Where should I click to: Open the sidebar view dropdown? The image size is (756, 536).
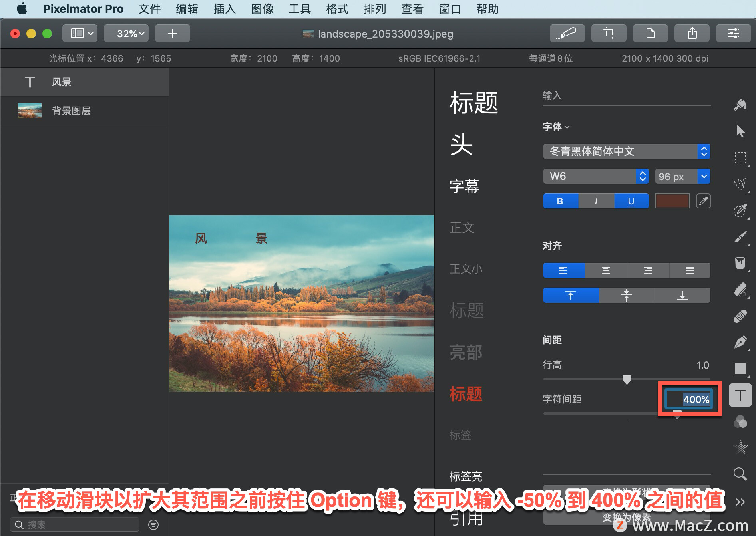pyautogui.click(x=80, y=33)
